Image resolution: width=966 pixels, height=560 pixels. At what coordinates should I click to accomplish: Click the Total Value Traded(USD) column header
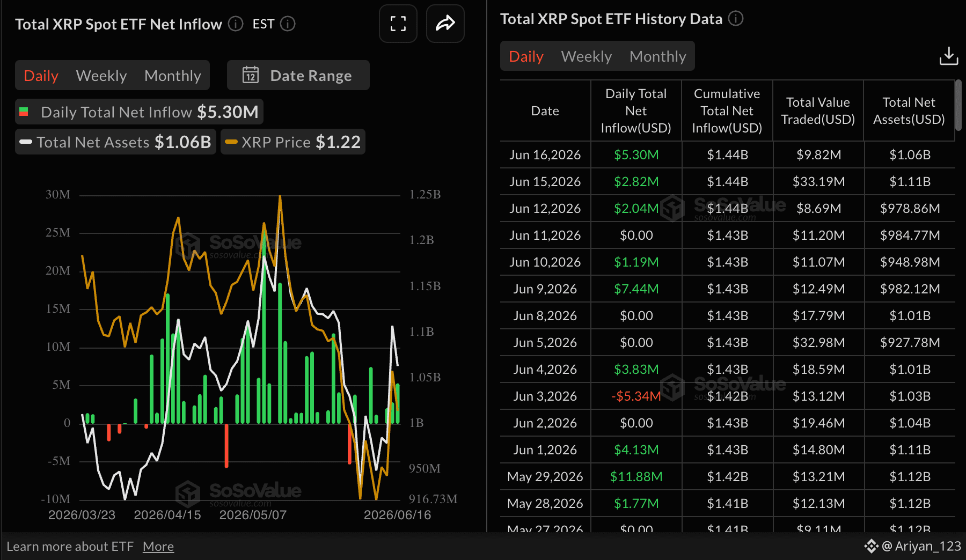pos(818,111)
